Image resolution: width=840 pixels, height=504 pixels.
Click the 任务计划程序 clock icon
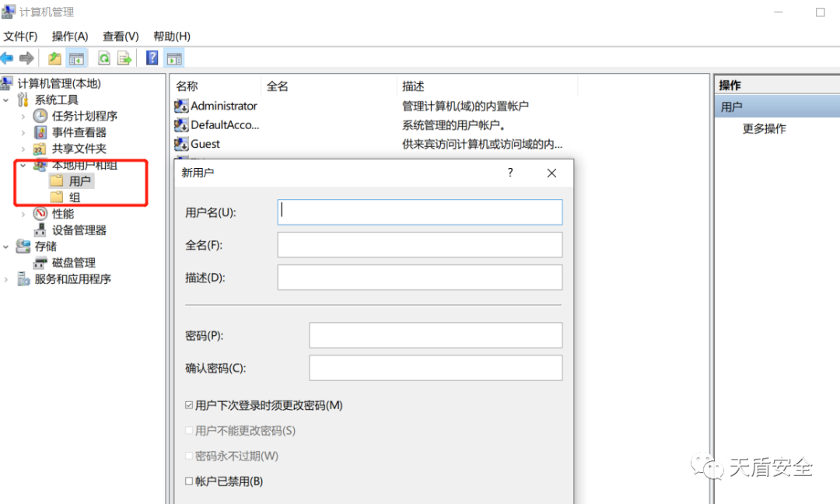point(40,116)
